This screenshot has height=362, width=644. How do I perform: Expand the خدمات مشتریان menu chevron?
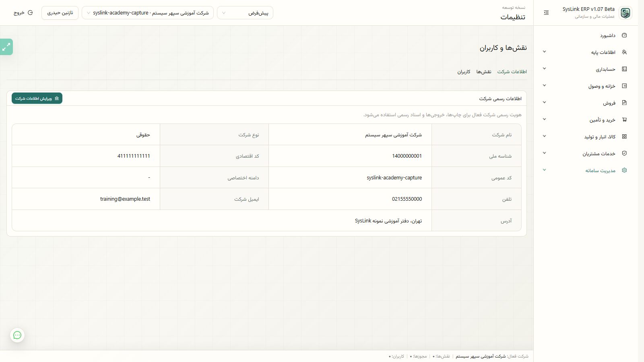pos(544,153)
